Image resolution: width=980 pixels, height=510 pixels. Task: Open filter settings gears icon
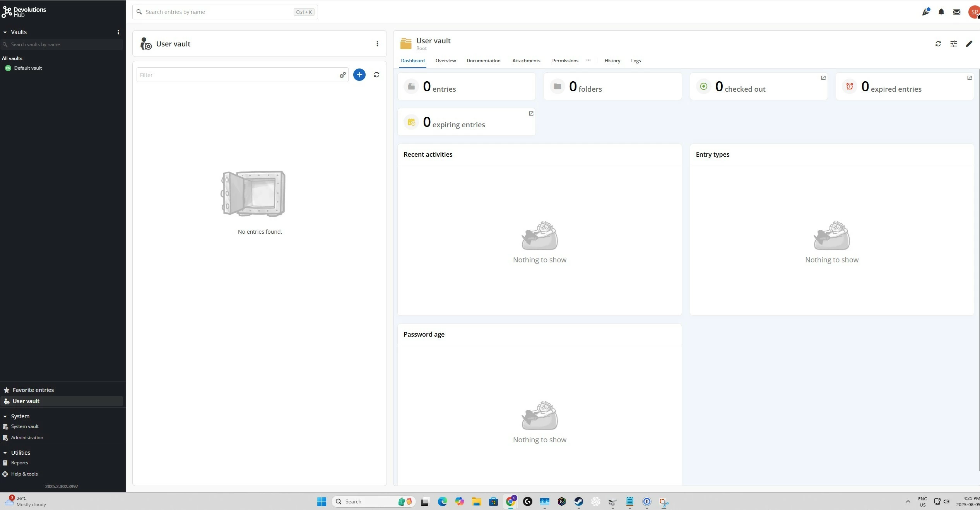[x=343, y=75]
